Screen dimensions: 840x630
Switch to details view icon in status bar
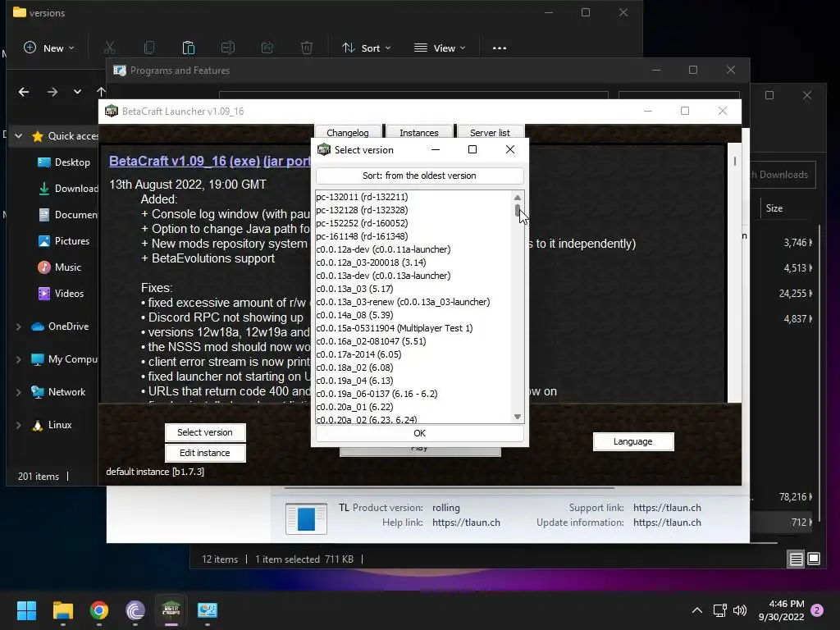coord(796,559)
